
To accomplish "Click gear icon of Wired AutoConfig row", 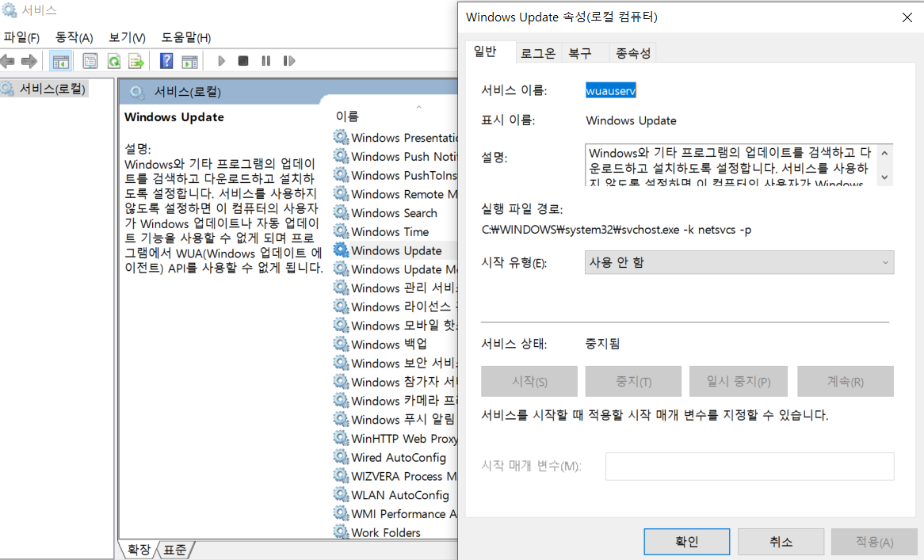I will tap(341, 456).
